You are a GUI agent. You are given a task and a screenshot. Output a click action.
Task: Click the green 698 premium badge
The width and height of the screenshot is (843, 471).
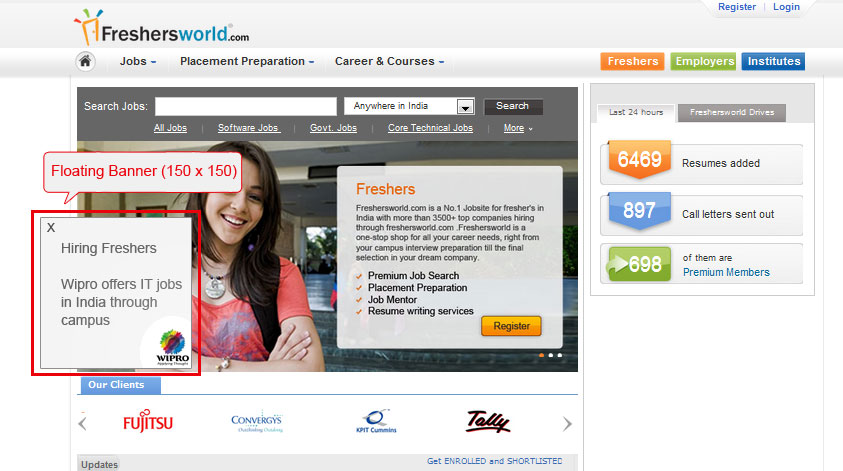point(639,264)
